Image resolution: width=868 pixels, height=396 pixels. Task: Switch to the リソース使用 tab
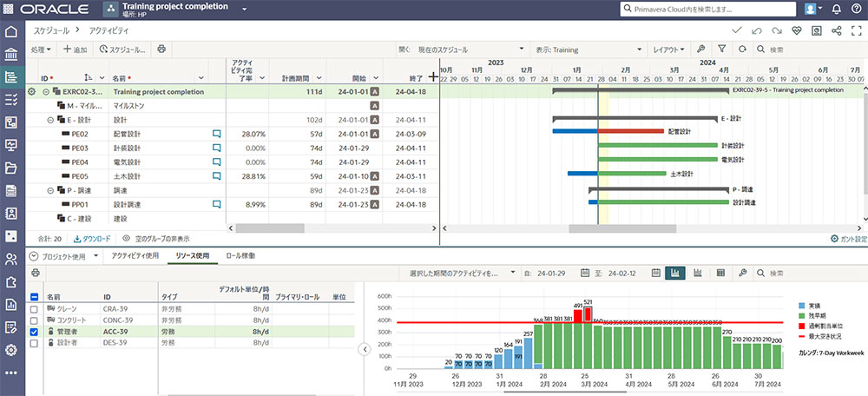tap(192, 256)
